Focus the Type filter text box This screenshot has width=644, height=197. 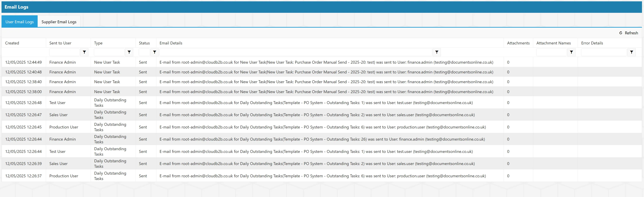tap(109, 52)
